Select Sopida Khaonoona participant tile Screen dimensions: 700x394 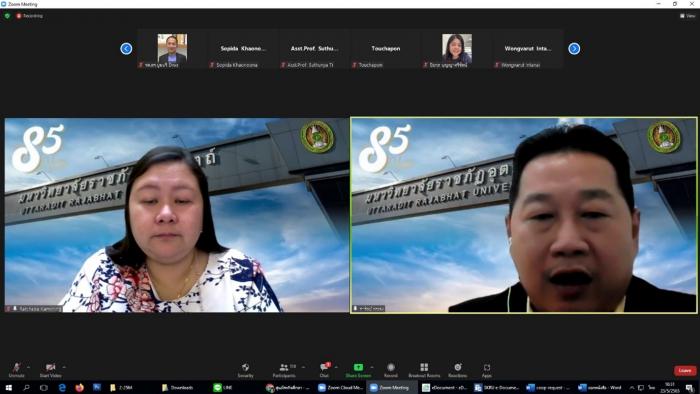tap(243, 49)
